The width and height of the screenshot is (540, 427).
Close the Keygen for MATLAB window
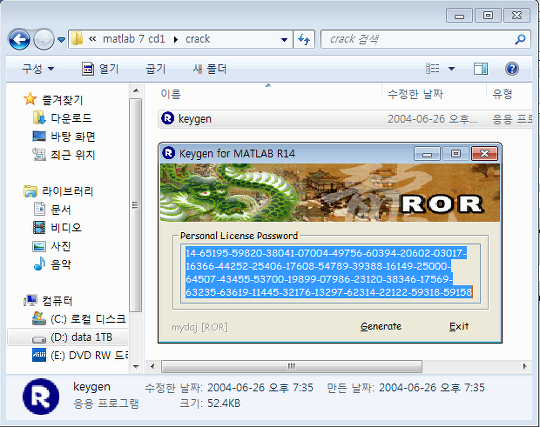(484, 154)
